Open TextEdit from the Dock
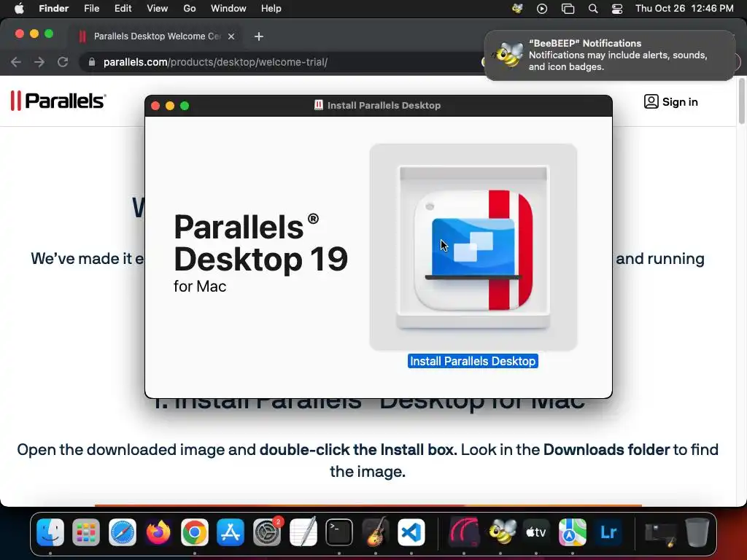The width and height of the screenshot is (747, 560). click(x=303, y=532)
